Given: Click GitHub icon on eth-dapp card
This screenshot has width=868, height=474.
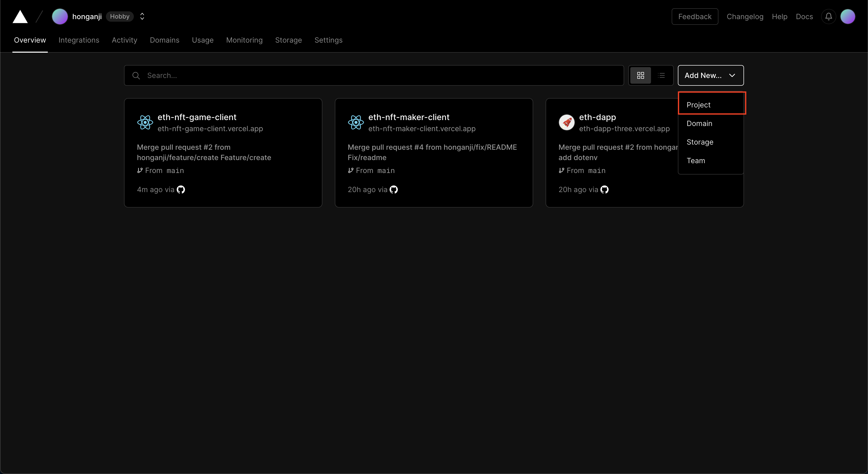Looking at the screenshot, I should coord(605,189).
